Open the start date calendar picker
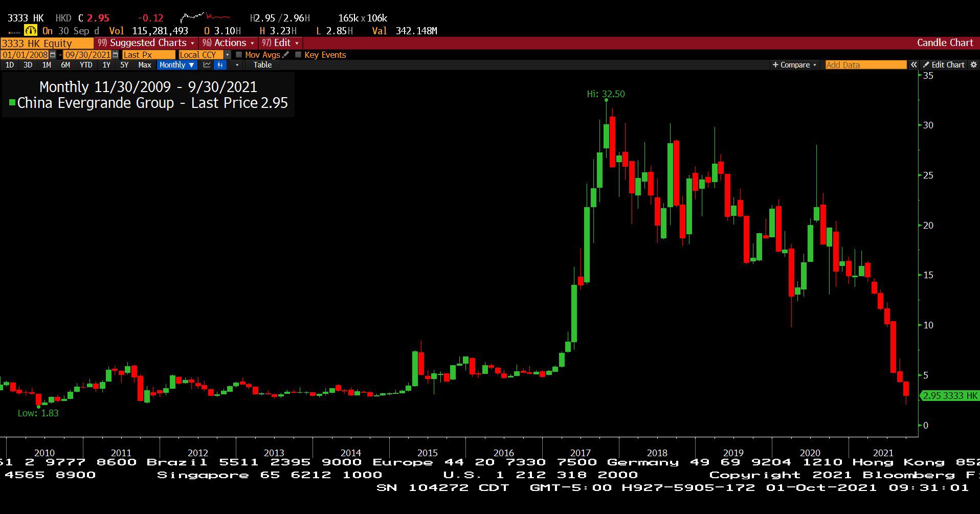 53,55
